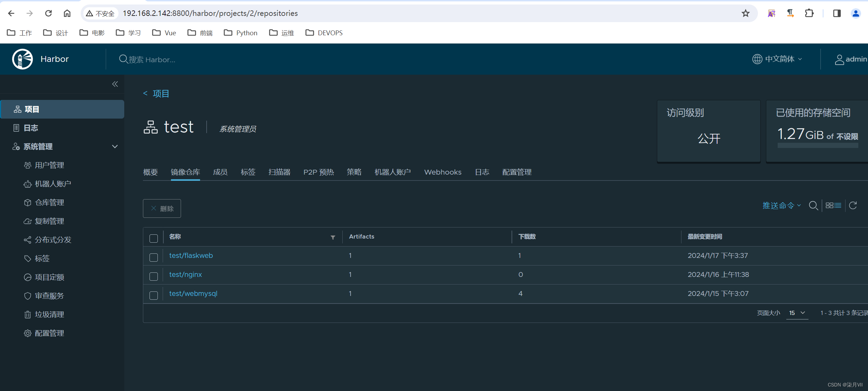This screenshot has width=868, height=391.
Task: Open the test/nginx repository link
Action: tap(186, 274)
